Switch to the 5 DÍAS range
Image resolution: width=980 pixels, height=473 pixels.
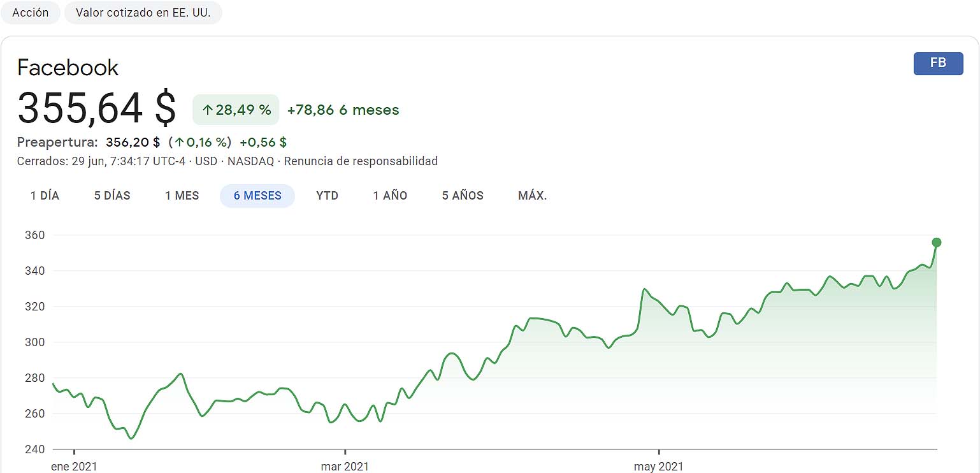[x=112, y=196]
